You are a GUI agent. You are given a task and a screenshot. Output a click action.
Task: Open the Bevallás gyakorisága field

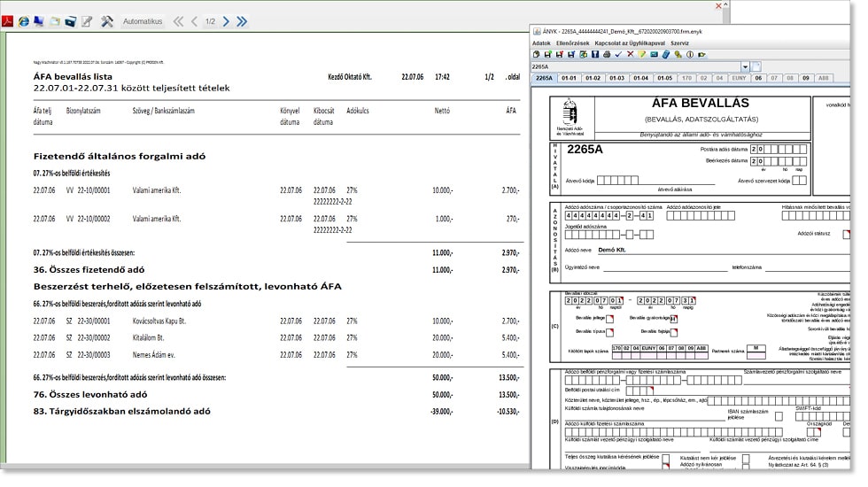pyautogui.click(x=672, y=318)
